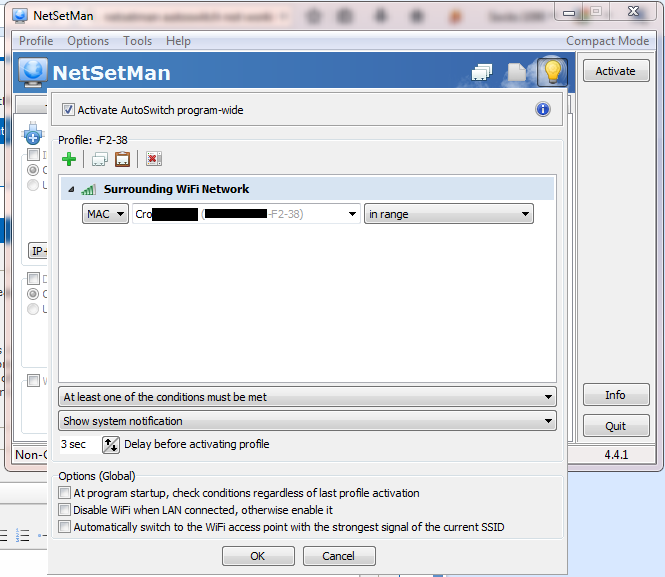Confirm the dialog with OK
The width and height of the screenshot is (665, 577).
[258, 556]
